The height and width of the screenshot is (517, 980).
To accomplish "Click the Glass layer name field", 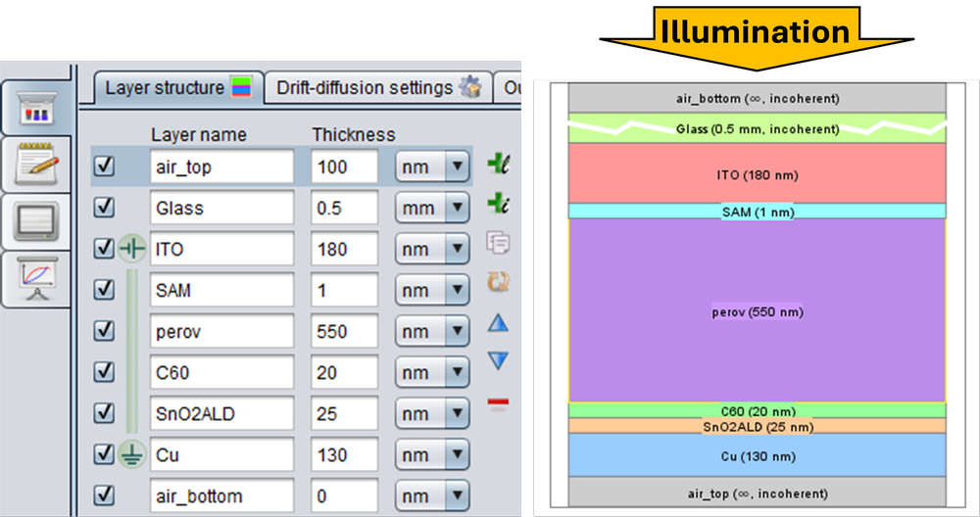I will pyautogui.click(x=221, y=208).
